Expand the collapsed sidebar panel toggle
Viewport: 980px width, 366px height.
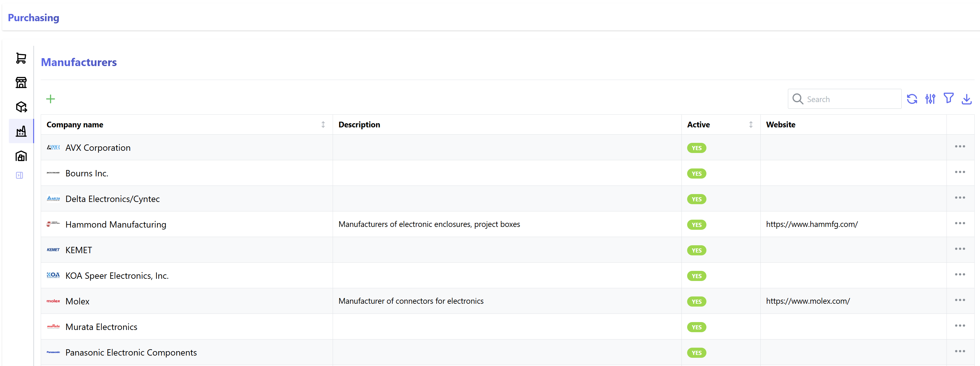click(x=19, y=175)
